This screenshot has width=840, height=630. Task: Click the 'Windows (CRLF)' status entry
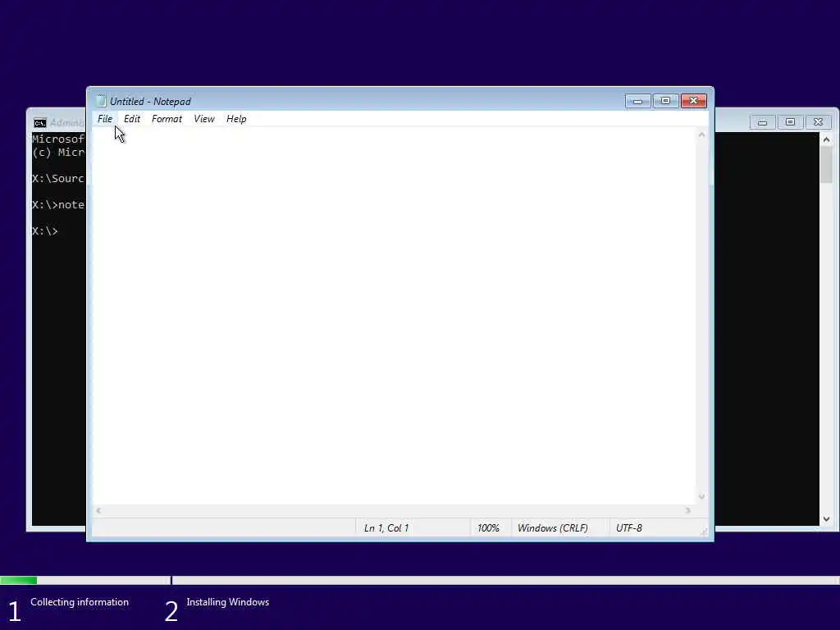pos(553,528)
